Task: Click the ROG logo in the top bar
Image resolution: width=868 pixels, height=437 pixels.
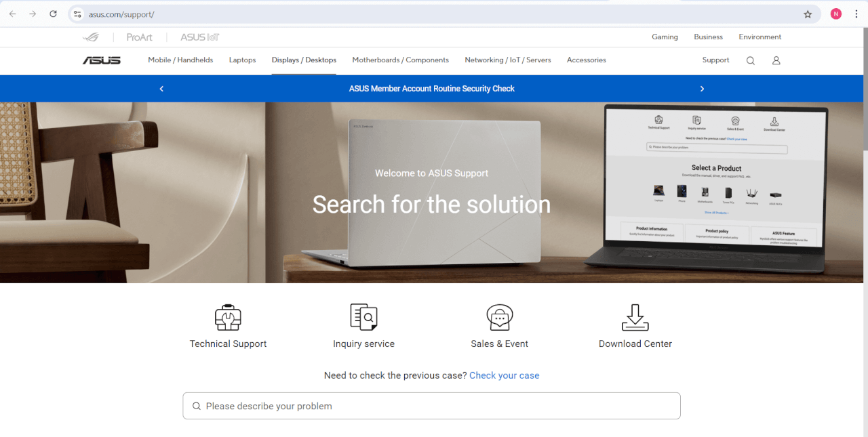Action: coord(92,37)
